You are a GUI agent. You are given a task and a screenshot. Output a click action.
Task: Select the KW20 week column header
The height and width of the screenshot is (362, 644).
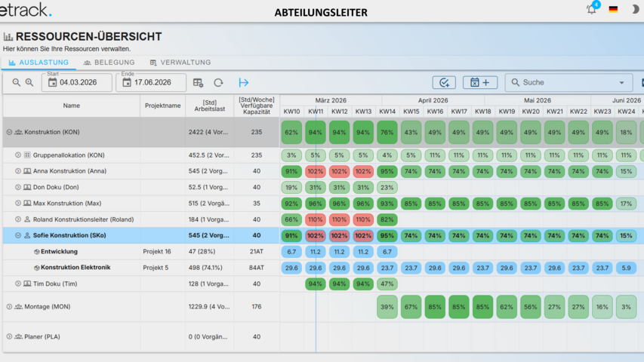coord(531,111)
